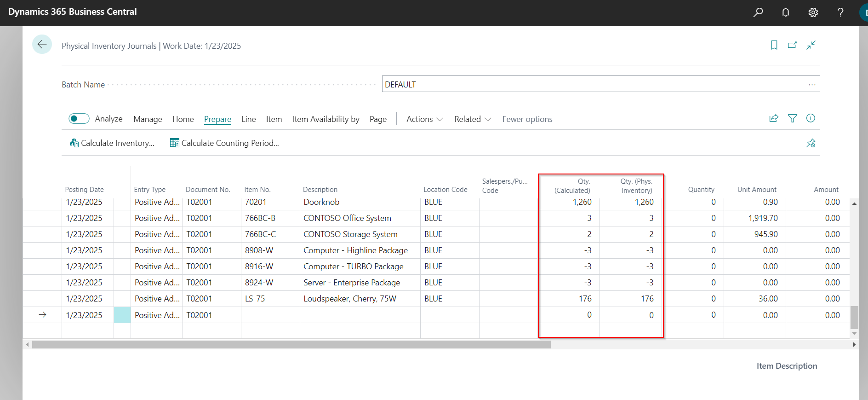The width and height of the screenshot is (868, 400).
Task: Toggle the Analyze mode switch
Action: click(x=79, y=119)
